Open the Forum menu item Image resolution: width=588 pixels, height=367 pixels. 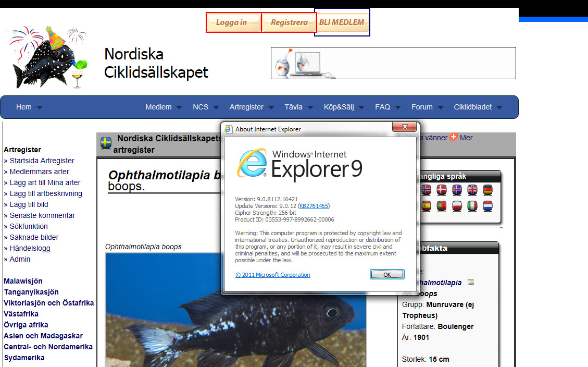point(422,107)
